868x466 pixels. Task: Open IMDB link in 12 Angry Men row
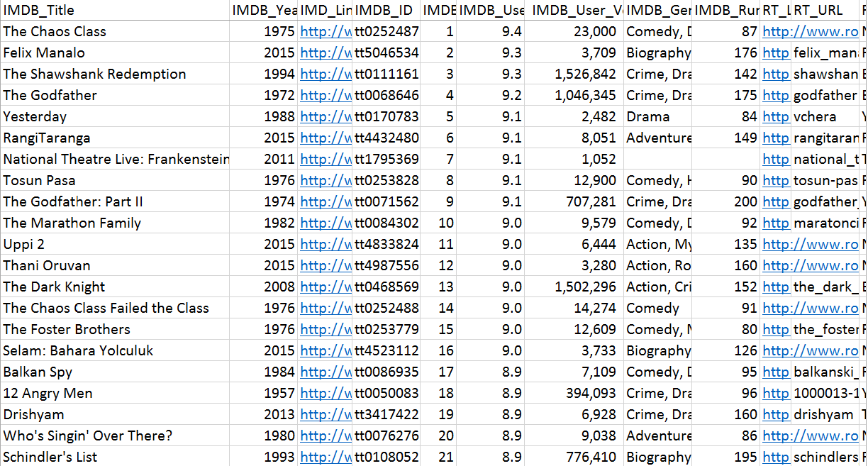325,393
